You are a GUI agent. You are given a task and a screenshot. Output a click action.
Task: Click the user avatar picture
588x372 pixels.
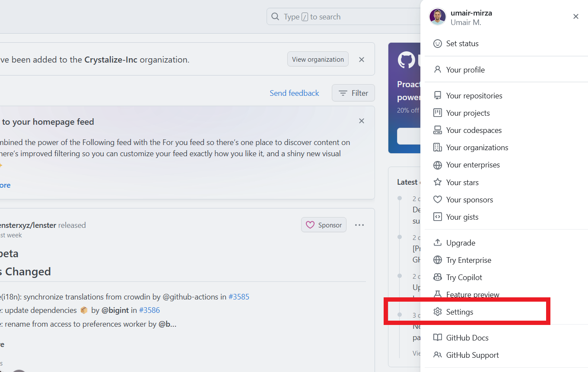pos(437,17)
